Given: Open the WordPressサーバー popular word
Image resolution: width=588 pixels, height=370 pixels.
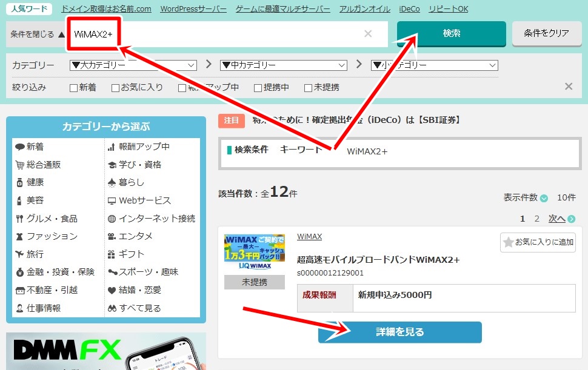Looking at the screenshot, I should 193,8.
